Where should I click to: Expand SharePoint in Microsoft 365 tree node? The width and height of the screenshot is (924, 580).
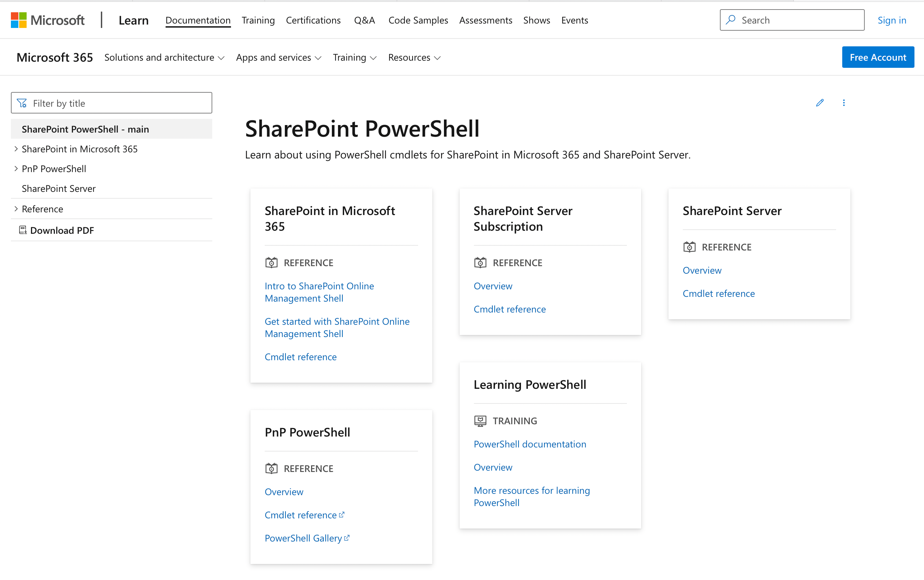pyautogui.click(x=16, y=149)
